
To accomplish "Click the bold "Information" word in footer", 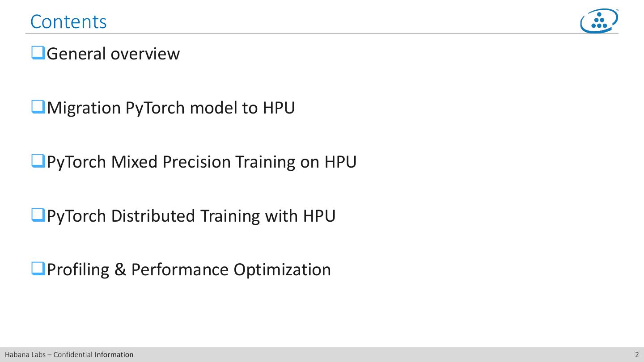I will coord(114,355).
